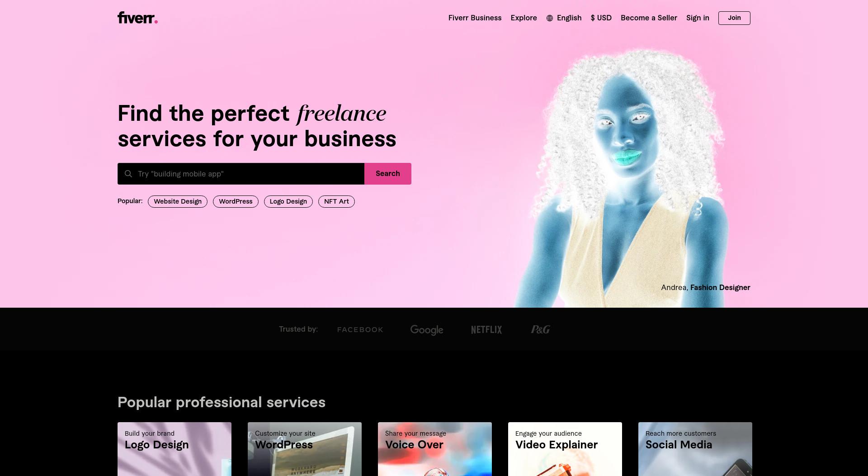Open the English language selector
The height and width of the screenshot is (476, 868).
tap(564, 18)
